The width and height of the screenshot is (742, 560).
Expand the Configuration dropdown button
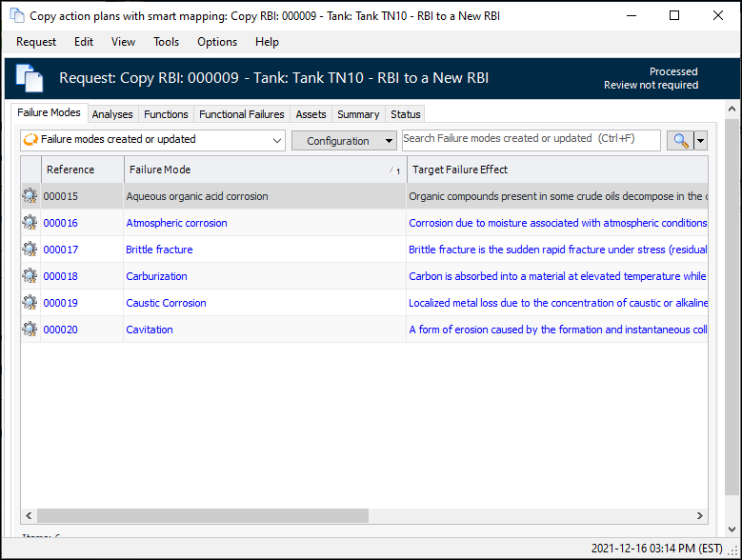344,141
